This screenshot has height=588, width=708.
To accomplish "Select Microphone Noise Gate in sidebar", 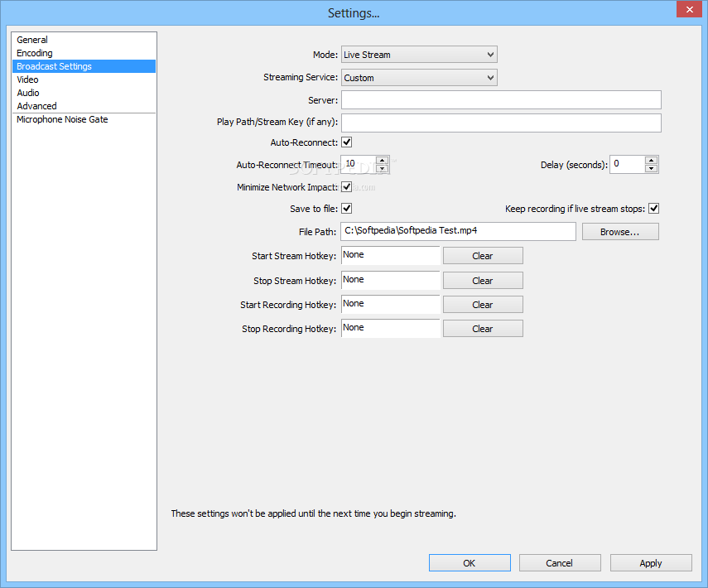I will pyautogui.click(x=84, y=119).
